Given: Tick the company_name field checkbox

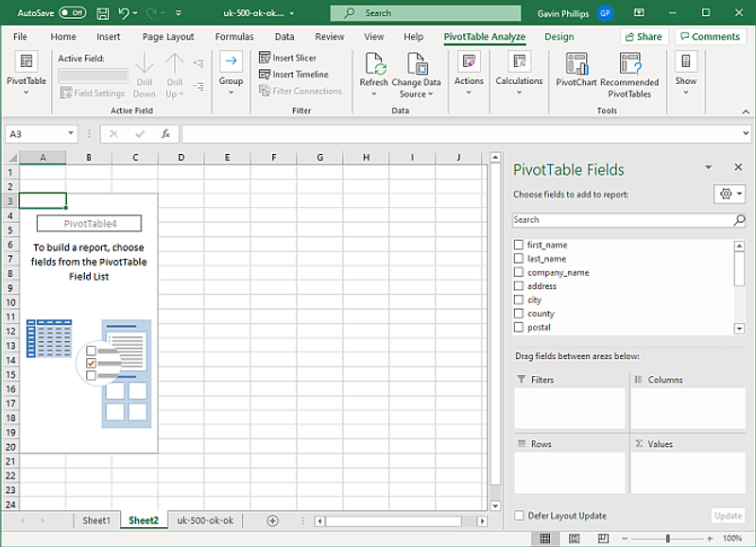Looking at the screenshot, I should pyautogui.click(x=518, y=272).
